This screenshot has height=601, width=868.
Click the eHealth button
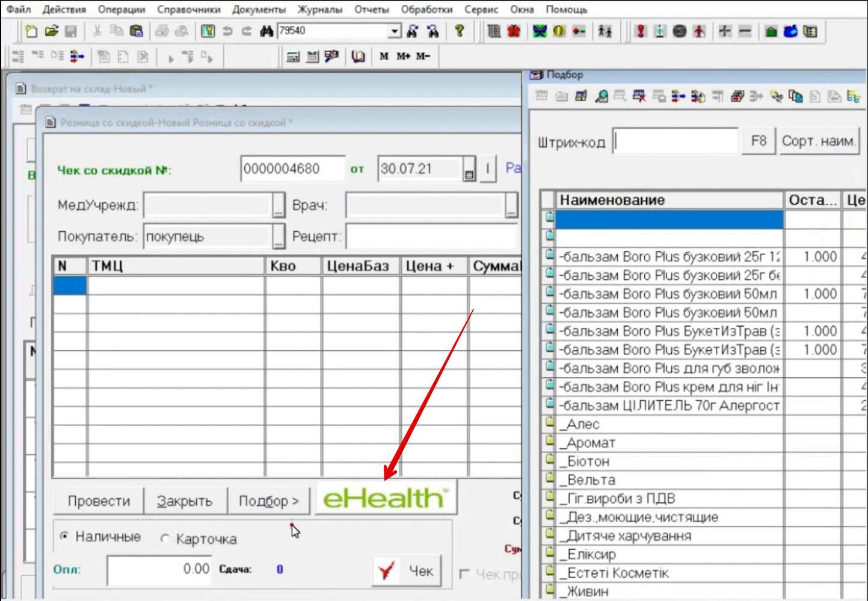click(x=386, y=498)
